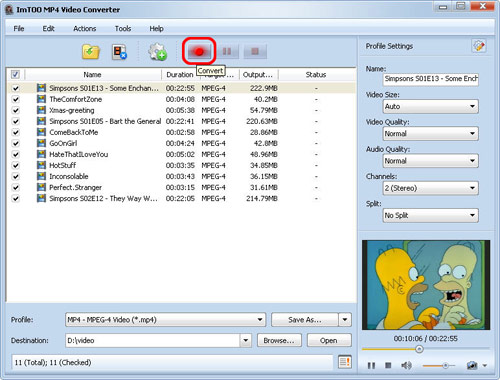
Task: Open the Destination path dropdown arrow
Action: [x=246, y=340]
